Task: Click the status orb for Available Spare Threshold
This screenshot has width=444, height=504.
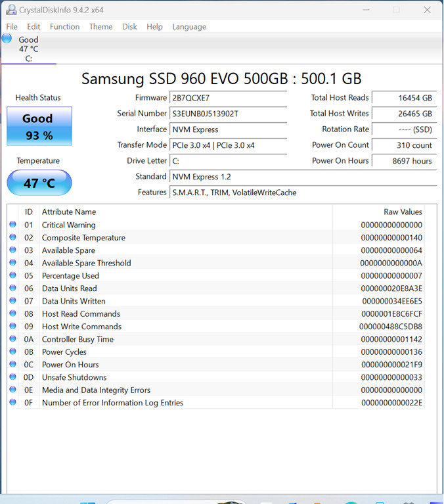Action: coord(13,263)
